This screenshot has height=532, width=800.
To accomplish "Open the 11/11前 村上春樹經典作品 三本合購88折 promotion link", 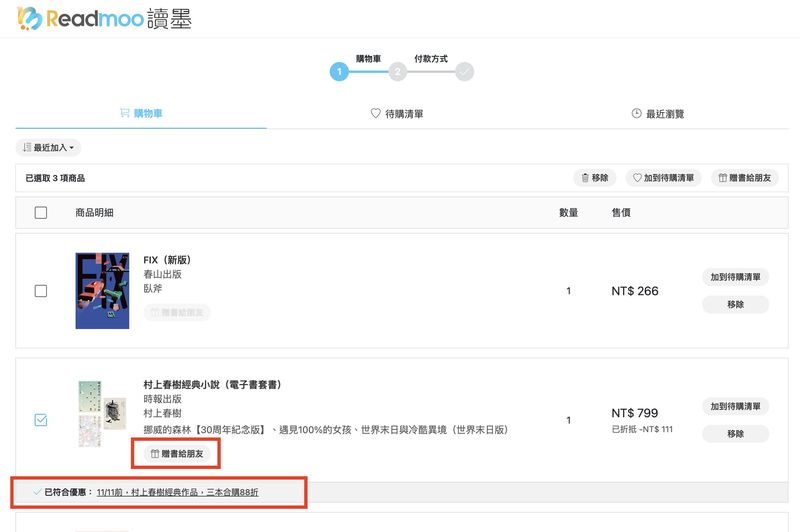I will (178, 492).
